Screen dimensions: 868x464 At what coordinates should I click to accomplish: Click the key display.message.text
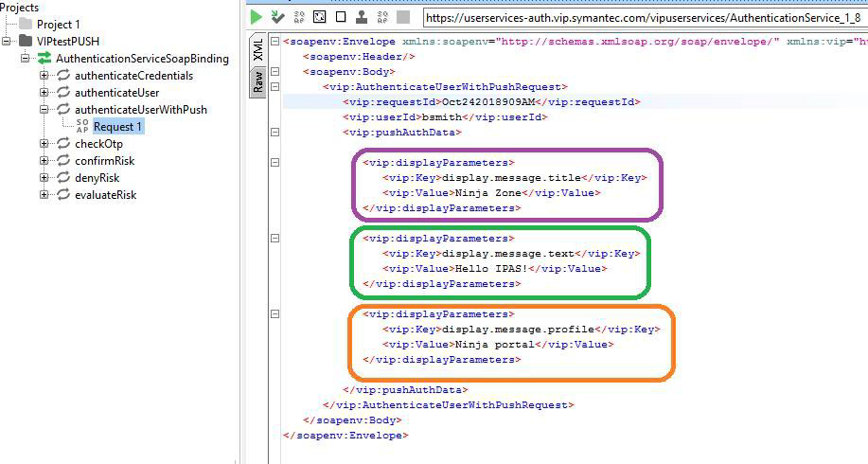[508, 254]
